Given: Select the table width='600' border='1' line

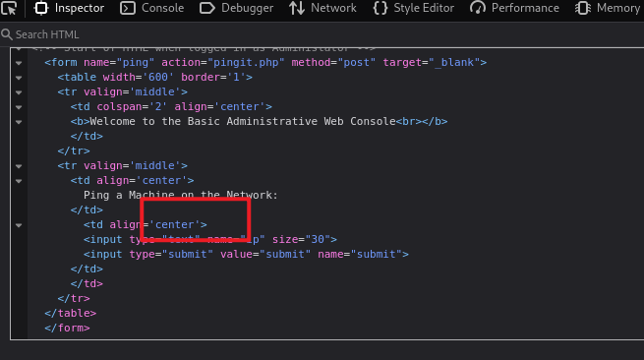Looking at the screenshot, I should coord(154,78).
